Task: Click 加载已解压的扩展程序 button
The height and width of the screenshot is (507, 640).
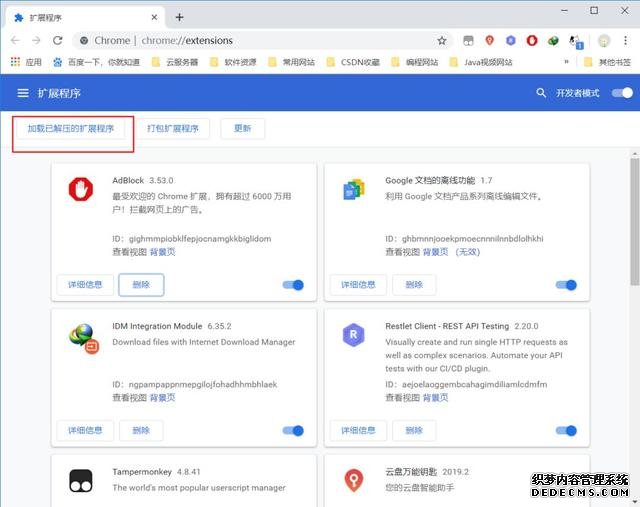Action: point(71,129)
